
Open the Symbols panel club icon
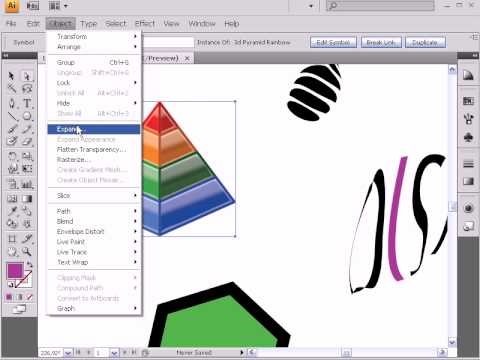pyautogui.click(x=468, y=137)
